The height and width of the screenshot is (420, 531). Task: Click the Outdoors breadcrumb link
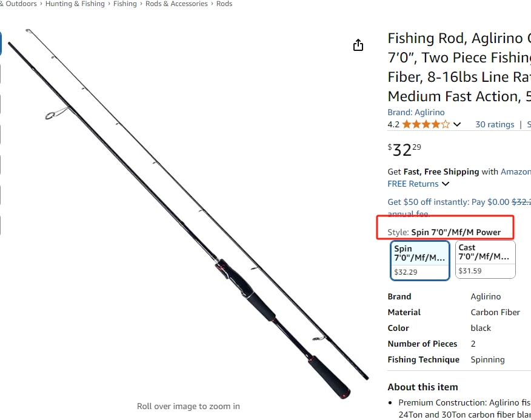point(21,4)
